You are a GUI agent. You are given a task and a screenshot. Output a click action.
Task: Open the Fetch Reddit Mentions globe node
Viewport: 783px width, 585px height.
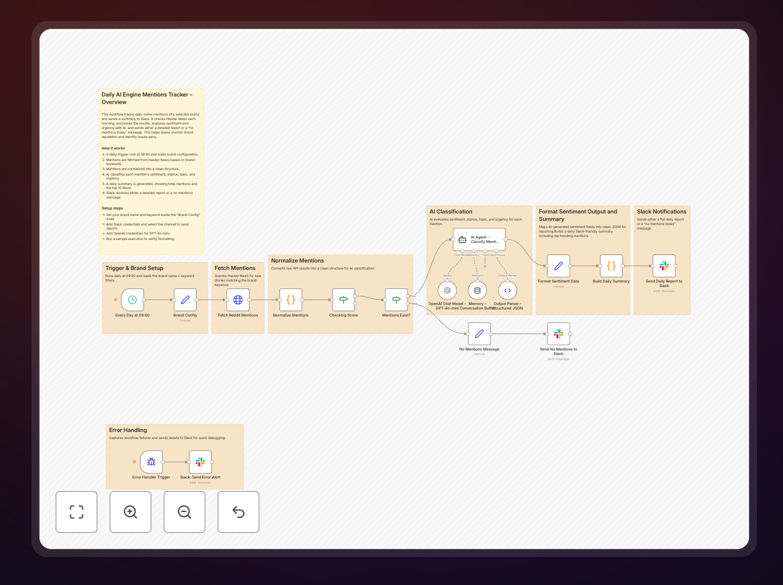[x=238, y=300]
